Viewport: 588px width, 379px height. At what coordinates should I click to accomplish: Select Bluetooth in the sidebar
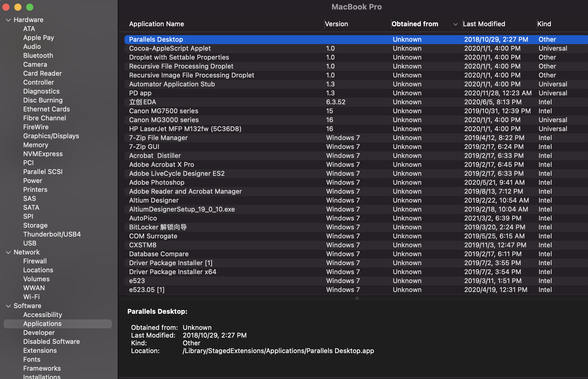pos(38,56)
